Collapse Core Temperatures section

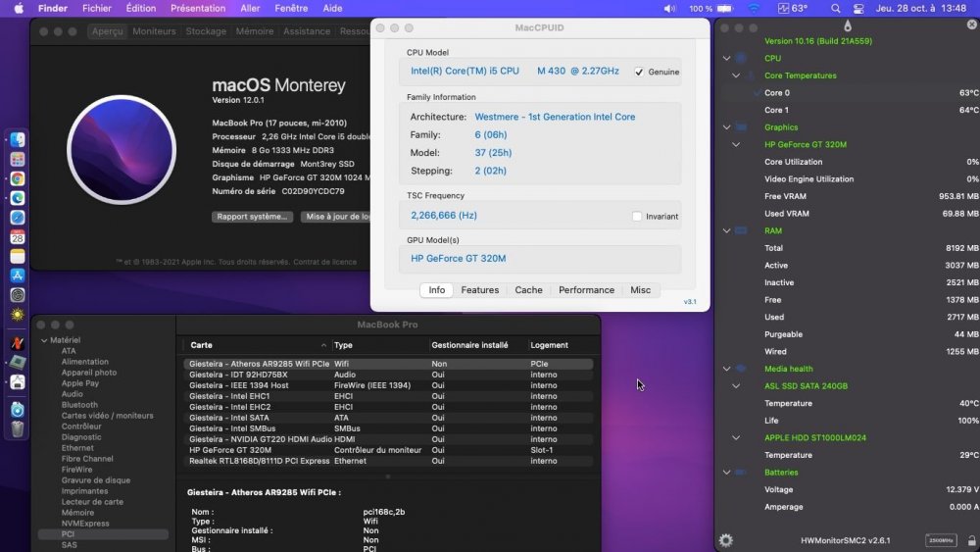tap(736, 75)
